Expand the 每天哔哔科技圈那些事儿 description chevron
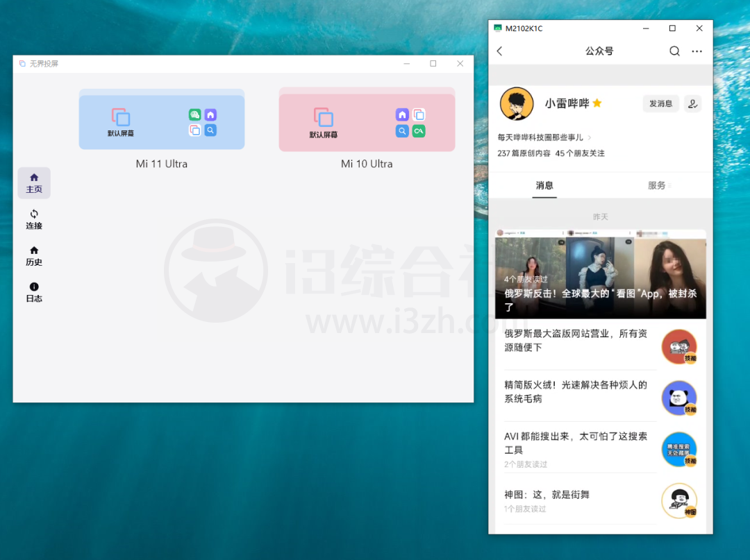The image size is (750, 560). (590, 137)
